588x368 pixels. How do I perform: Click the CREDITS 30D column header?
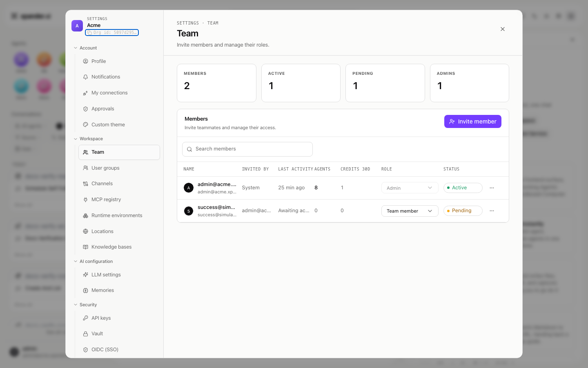coord(355,169)
